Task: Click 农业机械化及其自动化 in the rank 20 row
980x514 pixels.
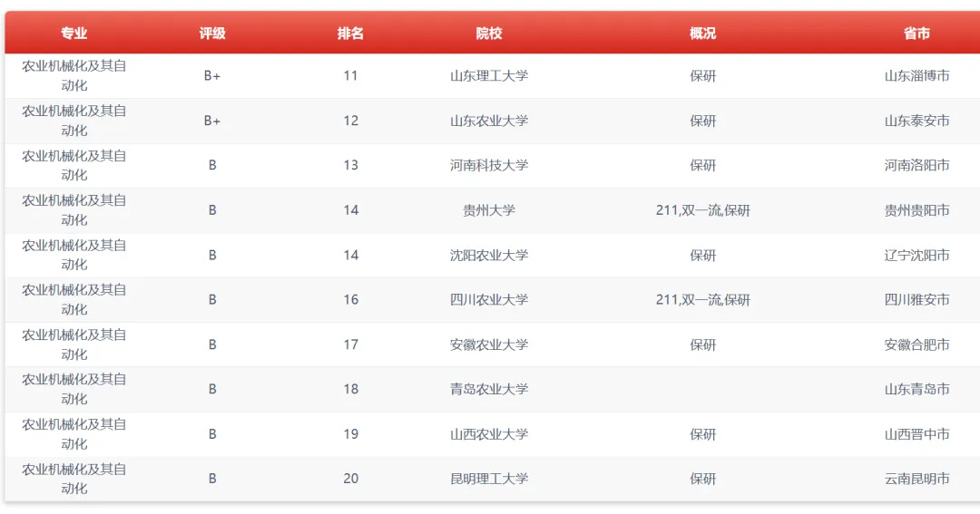Action: point(73,479)
